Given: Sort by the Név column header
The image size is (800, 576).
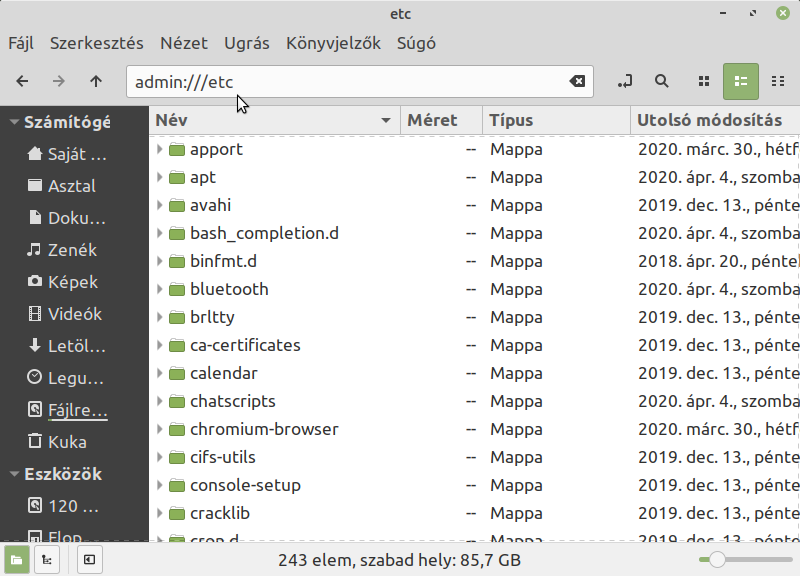Looking at the screenshot, I should pyautogui.click(x=274, y=120).
